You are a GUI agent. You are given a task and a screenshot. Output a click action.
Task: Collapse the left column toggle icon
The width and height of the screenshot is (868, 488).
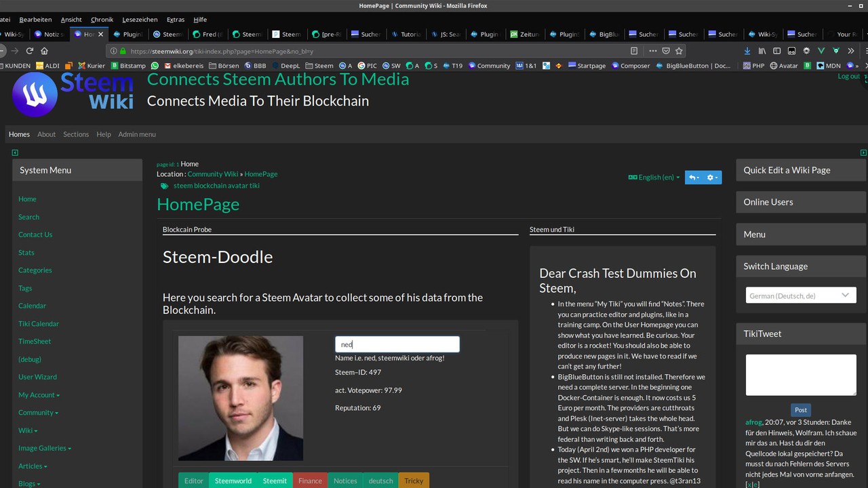pos(15,152)
